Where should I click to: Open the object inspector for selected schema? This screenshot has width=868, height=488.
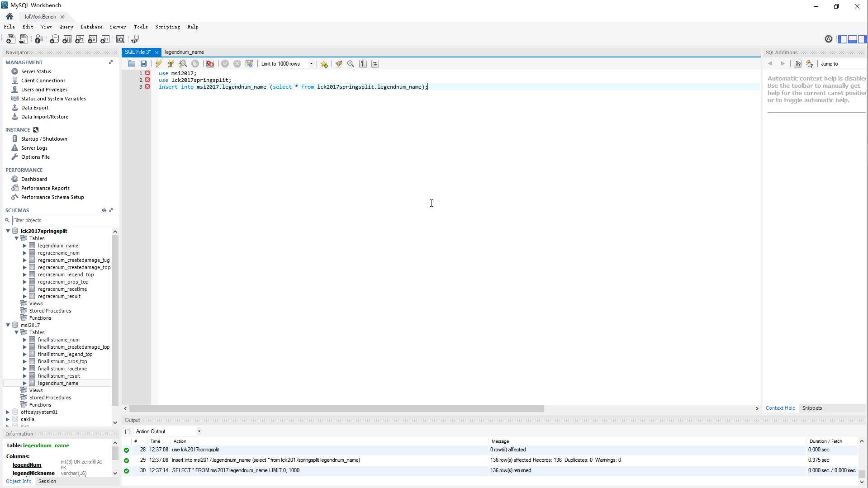click(x=38, y=39)
